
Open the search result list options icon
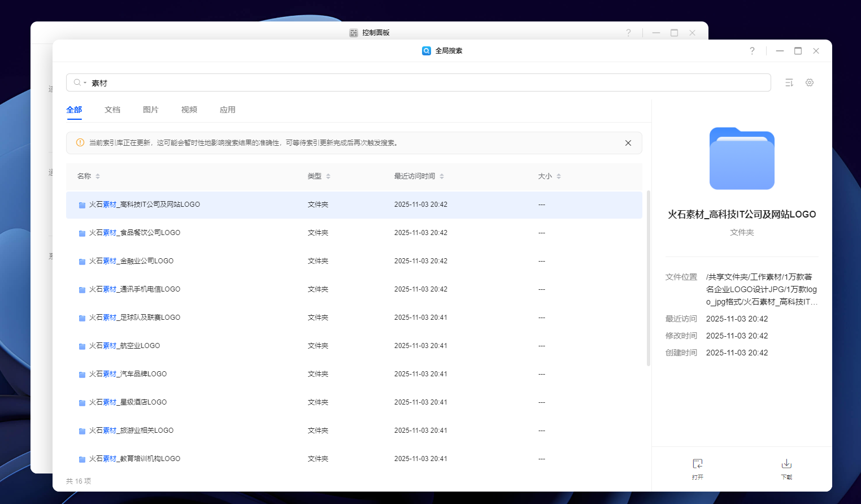coord(789,82)
